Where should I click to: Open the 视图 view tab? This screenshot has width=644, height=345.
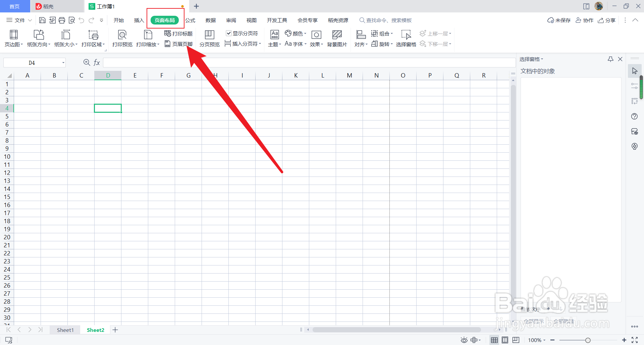[252, 20]
